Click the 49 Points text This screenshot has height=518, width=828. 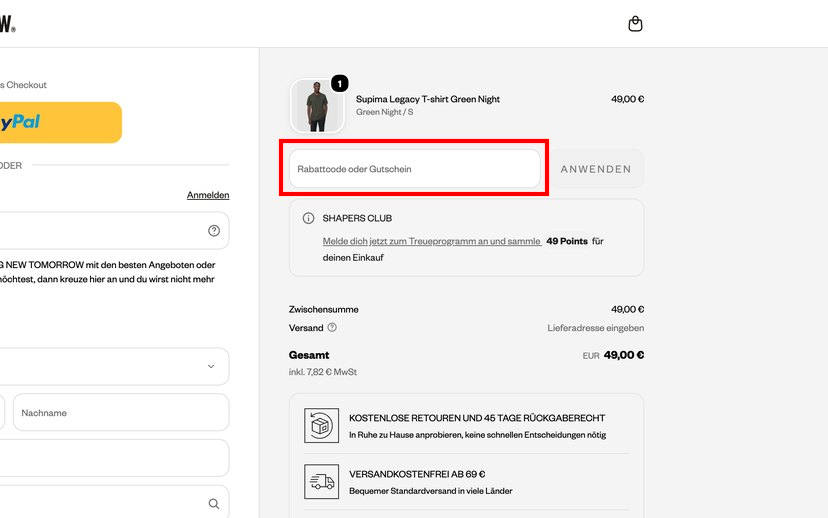567,241
